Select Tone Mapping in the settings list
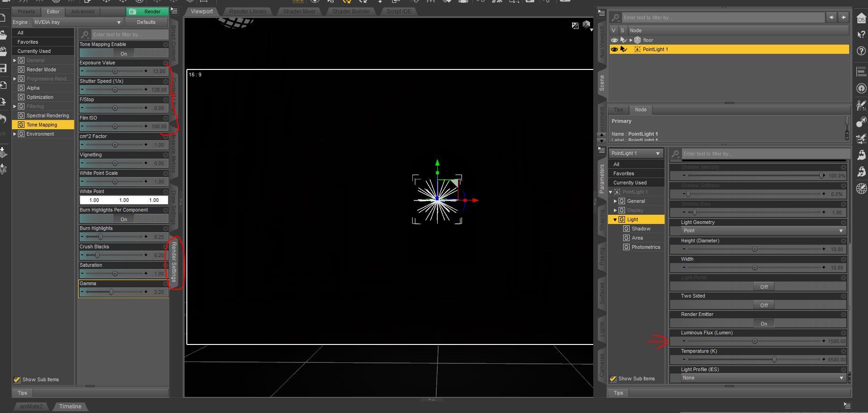The height and width of the screenshot is (413, 868). 43,125
